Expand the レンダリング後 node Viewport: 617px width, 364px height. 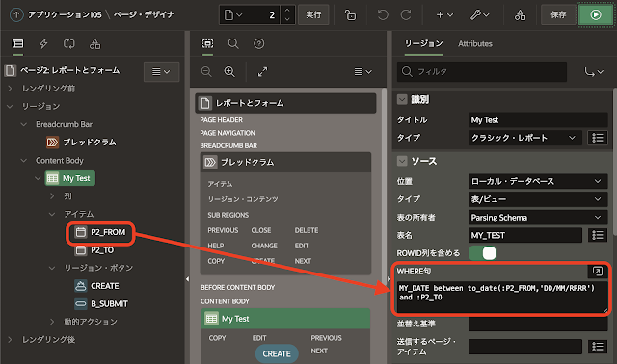click(10, 340)
